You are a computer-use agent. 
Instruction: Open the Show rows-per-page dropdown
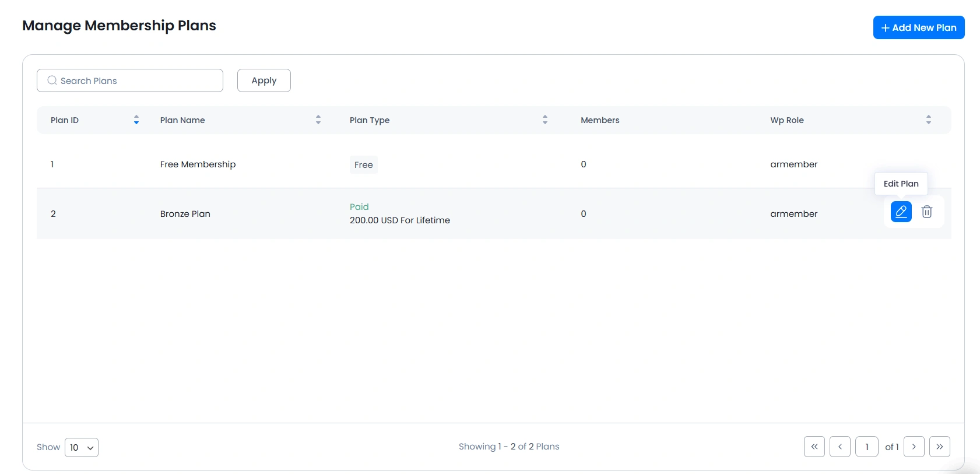click(82, 447)
